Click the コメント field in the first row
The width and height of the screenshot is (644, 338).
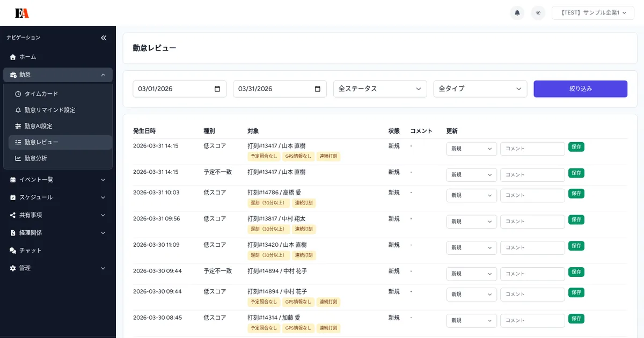point(532,148)
